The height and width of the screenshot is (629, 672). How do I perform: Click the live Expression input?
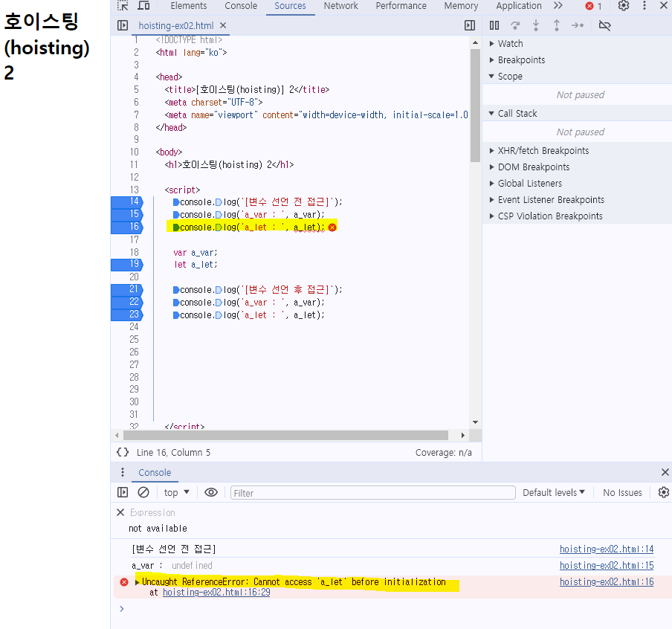coord(152,513)
